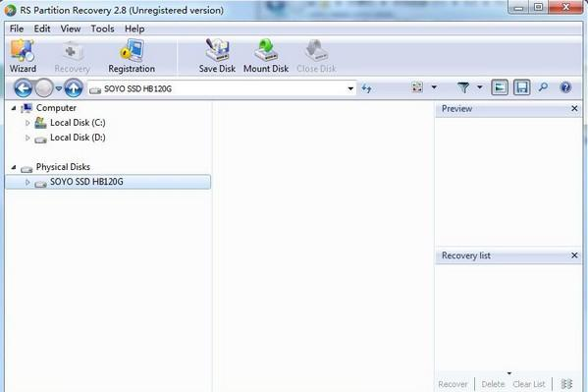Expand the SOYO SSD HB120G tree node

[x=27, y=182]
